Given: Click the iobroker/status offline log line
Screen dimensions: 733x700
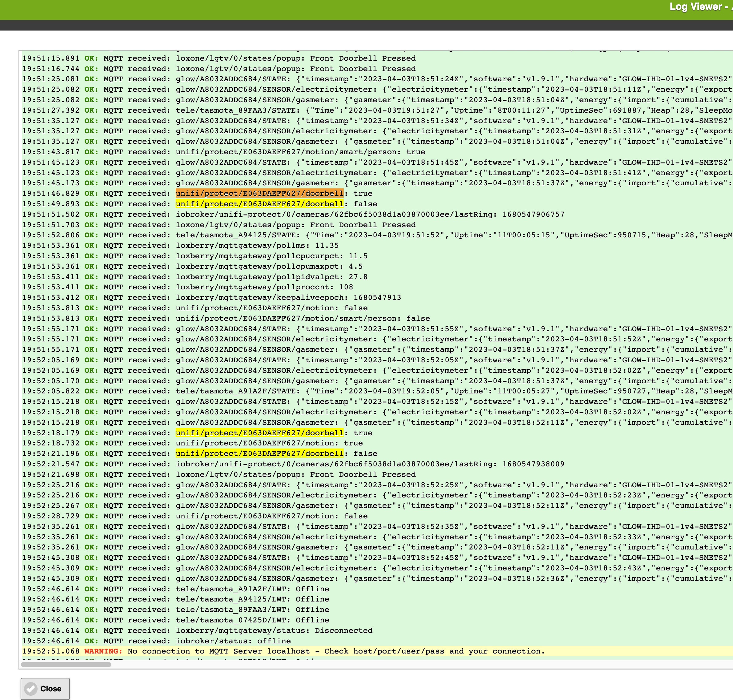Looking at the screenshot, I should point(233,641).
